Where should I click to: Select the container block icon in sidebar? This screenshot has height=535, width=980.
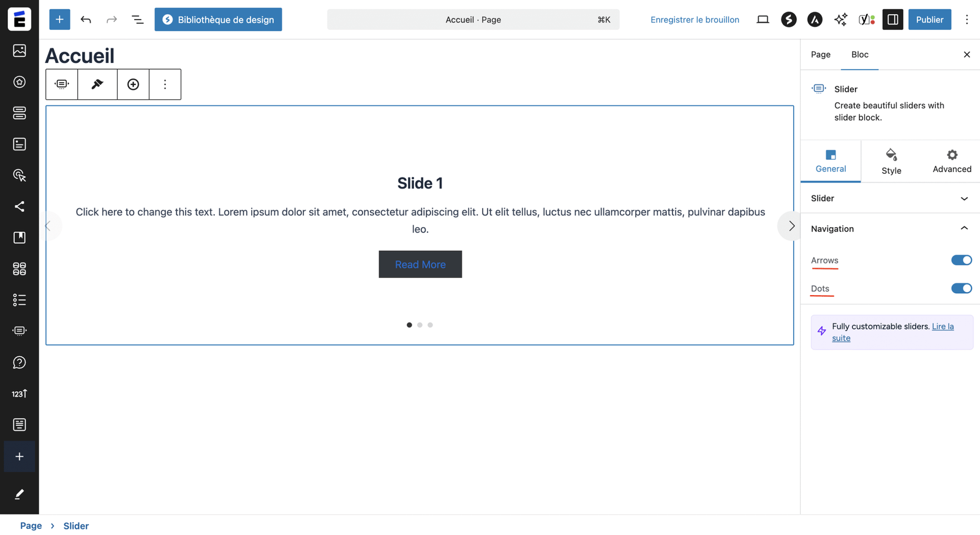click(20, 113)
